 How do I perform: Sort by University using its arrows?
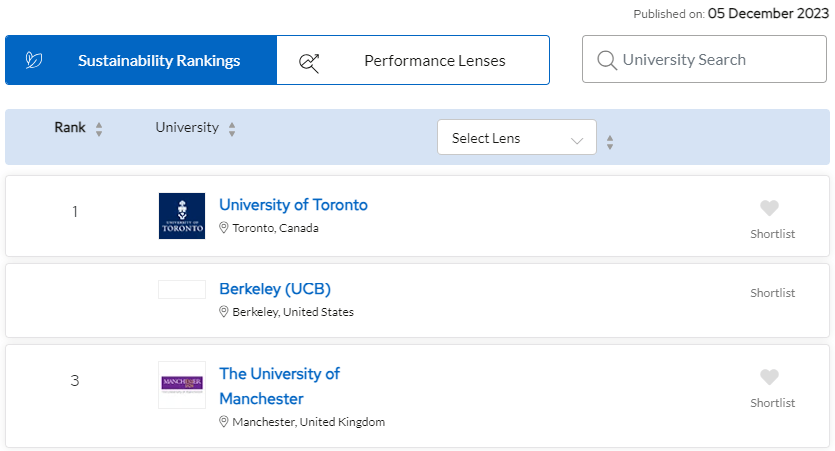point(232,129)
